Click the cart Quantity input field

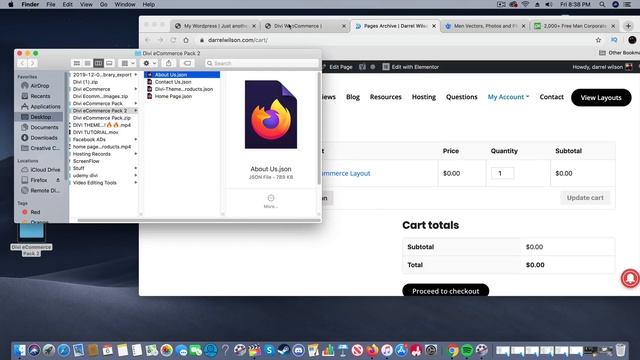[502, 173]
